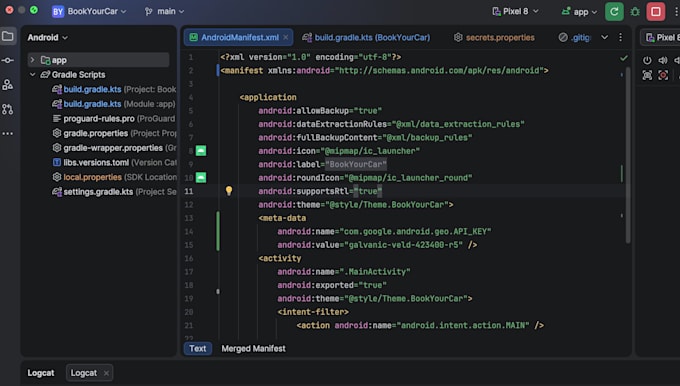Click the com.google.android.geo.API_KEY text
This screenshot has height=386, width=680.
click(x=415, y=232)
